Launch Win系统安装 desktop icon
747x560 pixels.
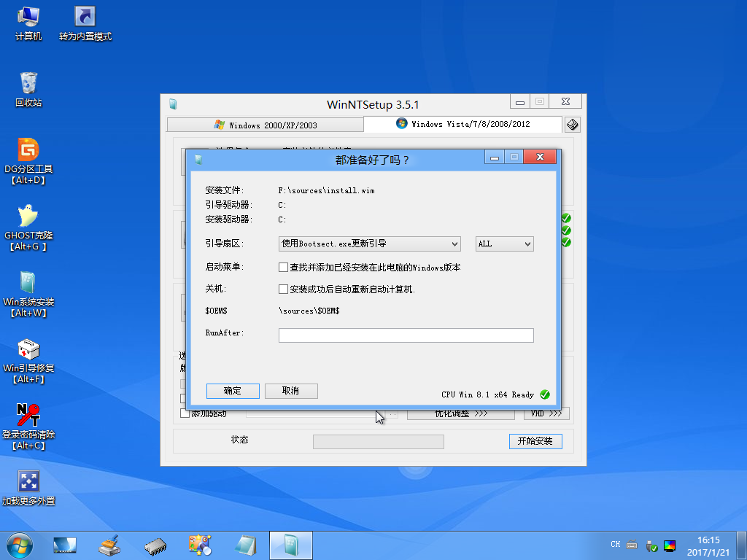pyautogui.click(x=28, y=294)
